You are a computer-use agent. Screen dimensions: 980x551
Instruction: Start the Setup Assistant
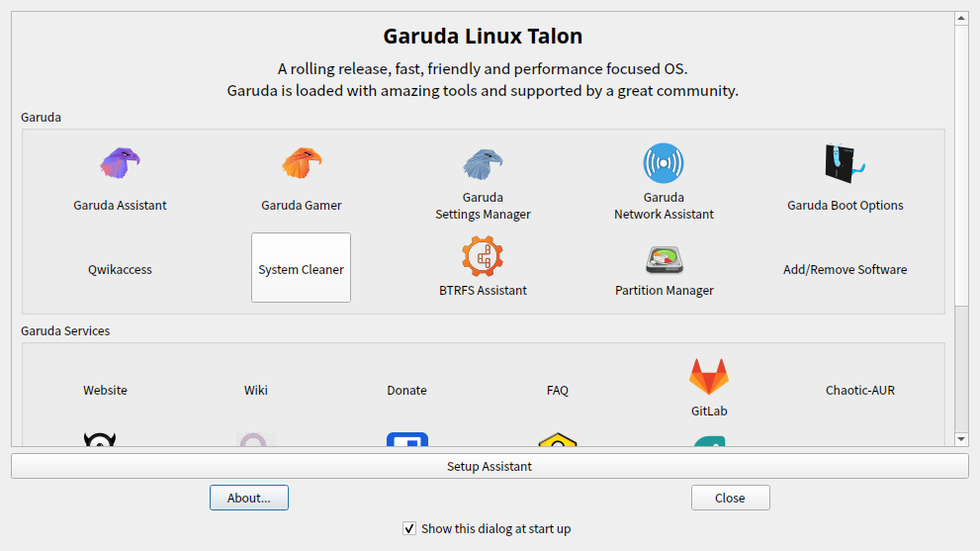click(490, 466)
